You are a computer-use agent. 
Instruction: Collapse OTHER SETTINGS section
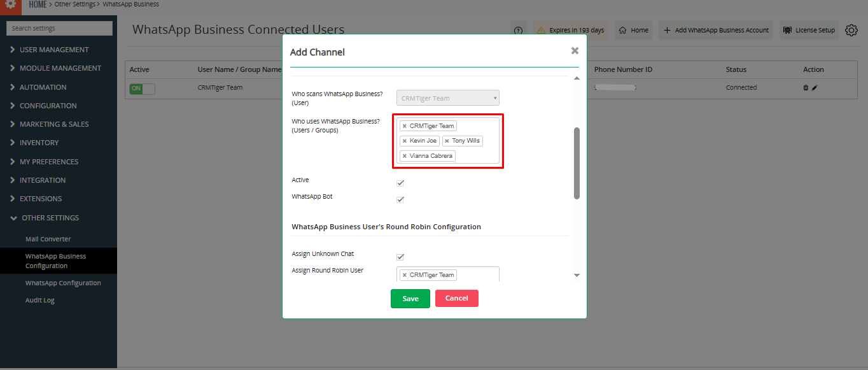(45, 218)
